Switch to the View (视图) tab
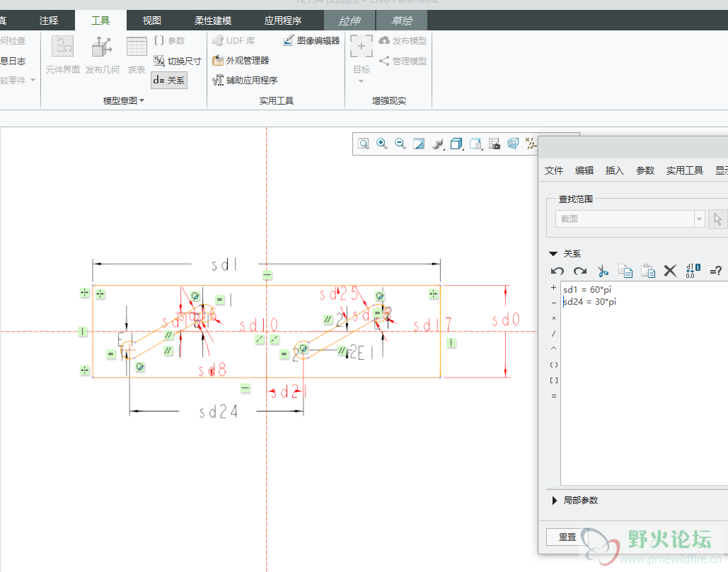Image resolution: width=728 pixels, height=572 pixels. coord(152,21)
